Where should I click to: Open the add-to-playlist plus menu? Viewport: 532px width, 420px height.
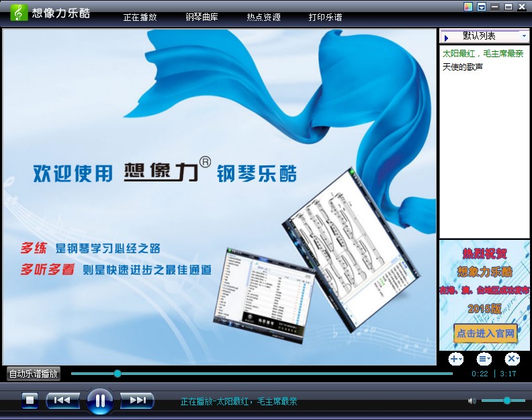455,359
